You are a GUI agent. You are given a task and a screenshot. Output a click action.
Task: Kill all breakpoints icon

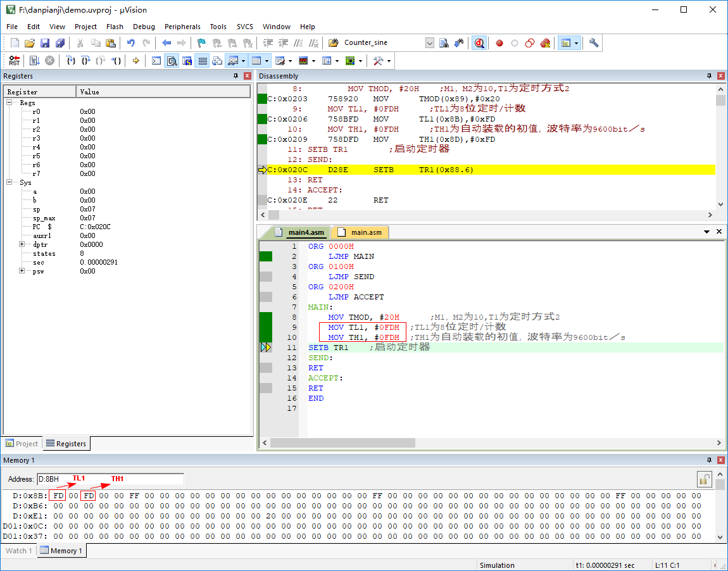pos(545,43)
